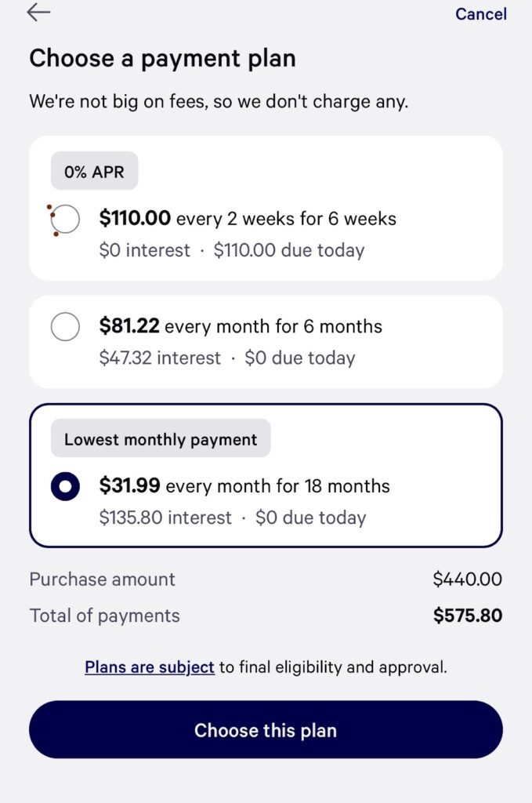
Task: Select the $81.22 six-month plan radio button
Action: tap(65, 326)
